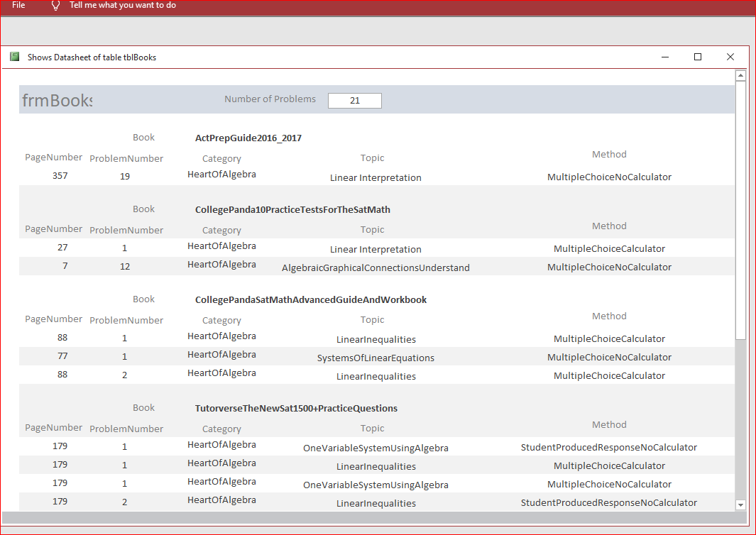Select the book title ActPrepGuide2016_2017
Viewport: 756px width, 535px height.
pyautogui.click(x=248, y=138)
